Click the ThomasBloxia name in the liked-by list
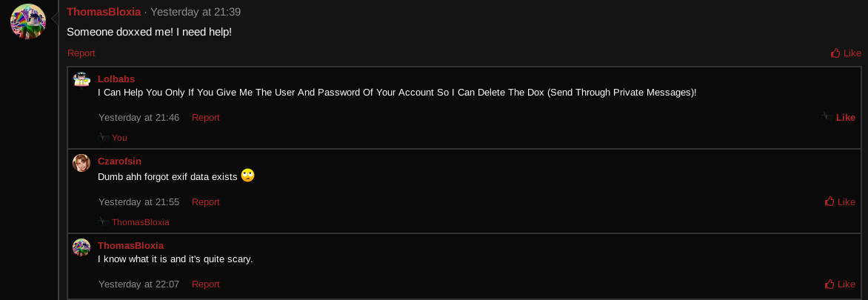 pos(141,222)
